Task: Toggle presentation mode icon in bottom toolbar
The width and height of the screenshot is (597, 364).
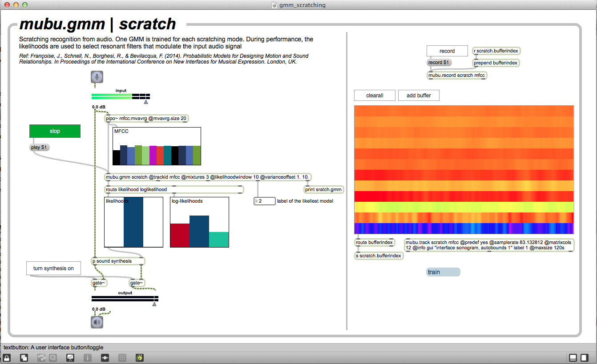Action: tap(70, 357)
